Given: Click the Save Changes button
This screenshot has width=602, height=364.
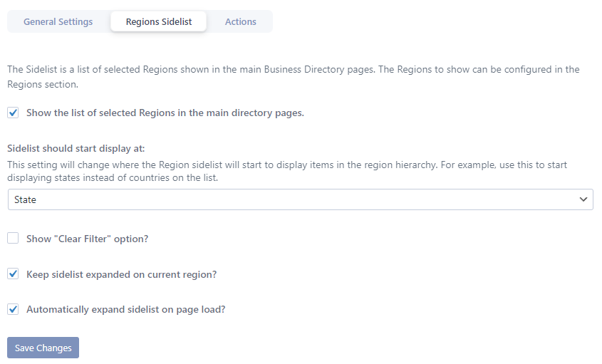Looking at the screenshot, I should 43,348.
